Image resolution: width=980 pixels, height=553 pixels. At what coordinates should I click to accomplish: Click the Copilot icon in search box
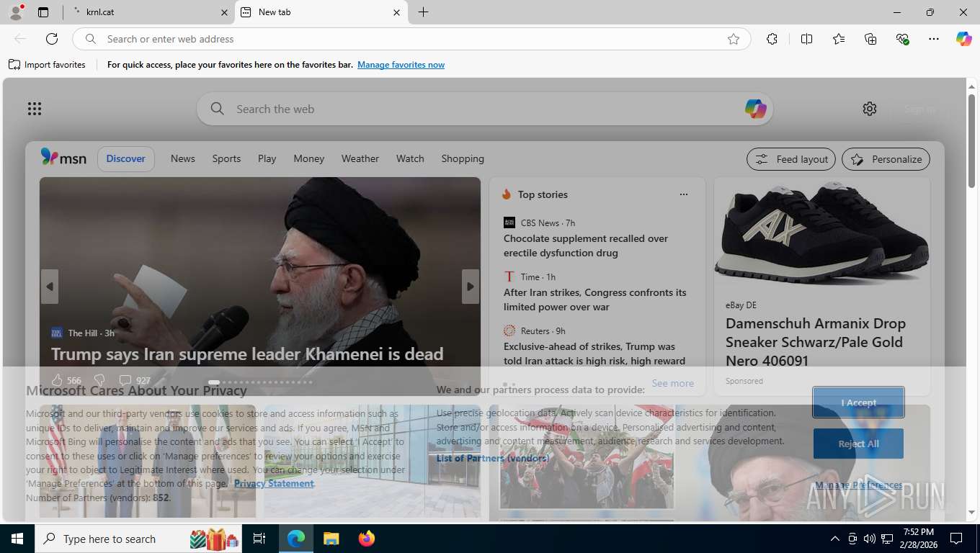coord(755,109)
